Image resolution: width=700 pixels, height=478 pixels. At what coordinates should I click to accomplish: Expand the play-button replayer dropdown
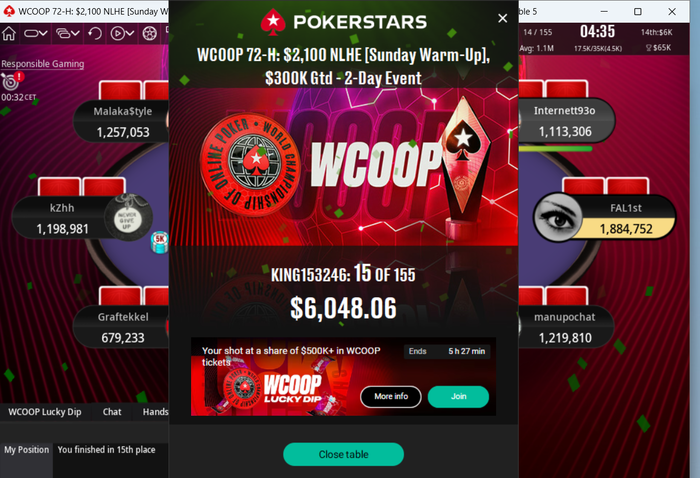[x=122, y=33]
